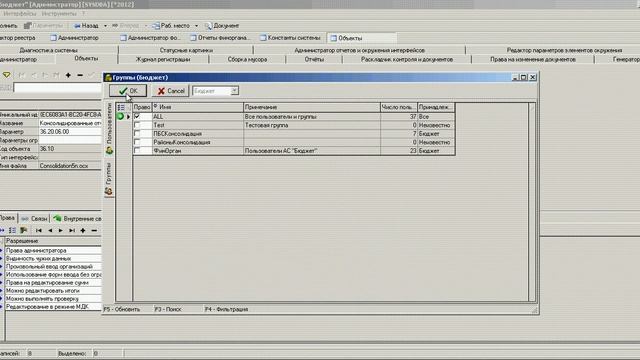Screen dimensions: 640x360
Task: Click the grid list-view icon in dialog
Action: coord(121,107)
